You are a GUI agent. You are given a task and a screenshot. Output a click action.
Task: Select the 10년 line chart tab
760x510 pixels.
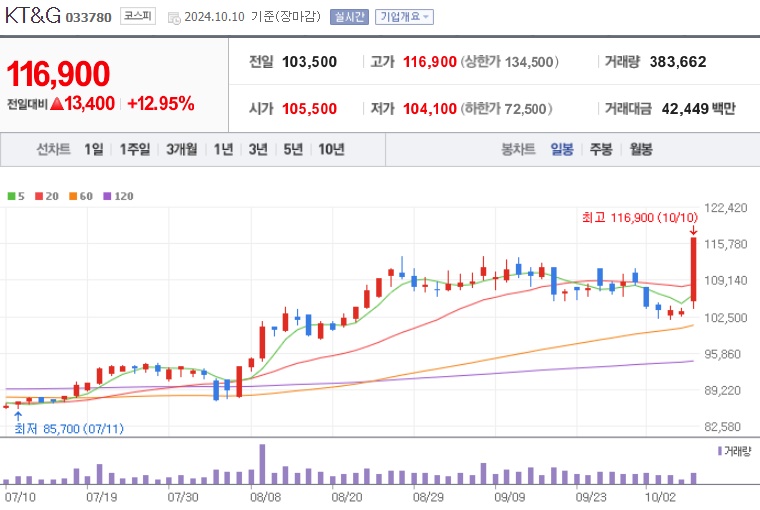pyautogui.click(x=332, y=149)
